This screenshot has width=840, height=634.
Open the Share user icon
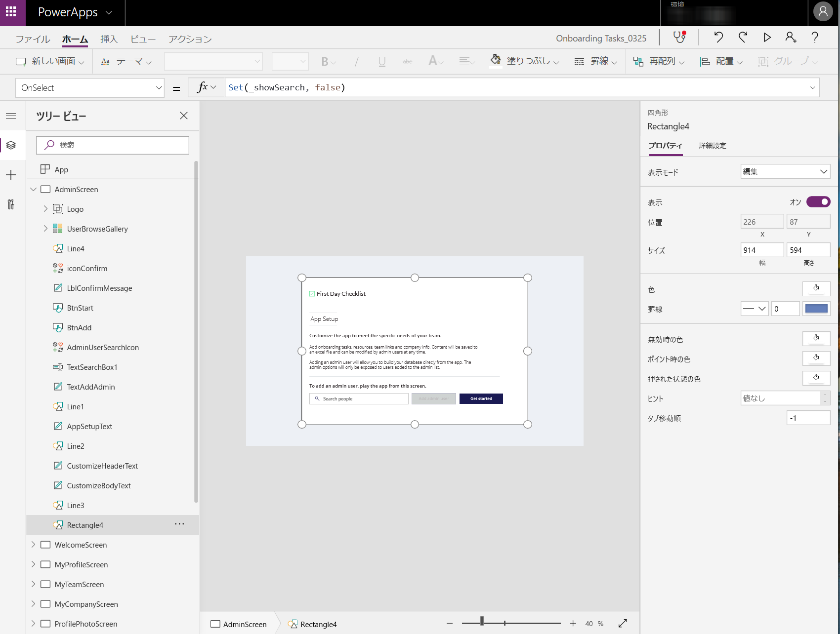[x=791, y=37]
